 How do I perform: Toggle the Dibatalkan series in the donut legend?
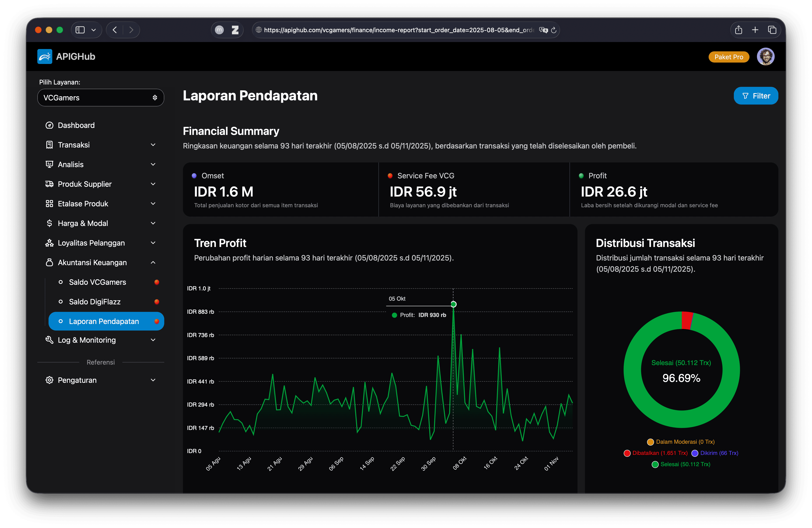[656, 453]
